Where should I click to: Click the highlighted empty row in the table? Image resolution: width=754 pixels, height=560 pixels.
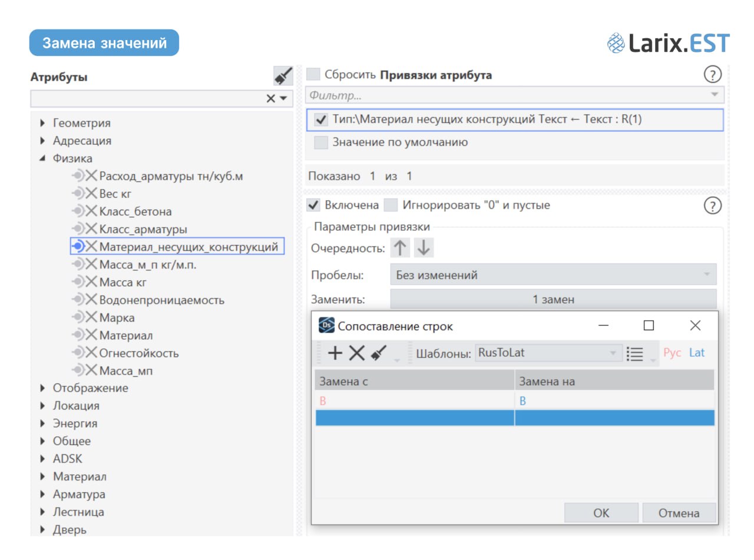[515, 417]
